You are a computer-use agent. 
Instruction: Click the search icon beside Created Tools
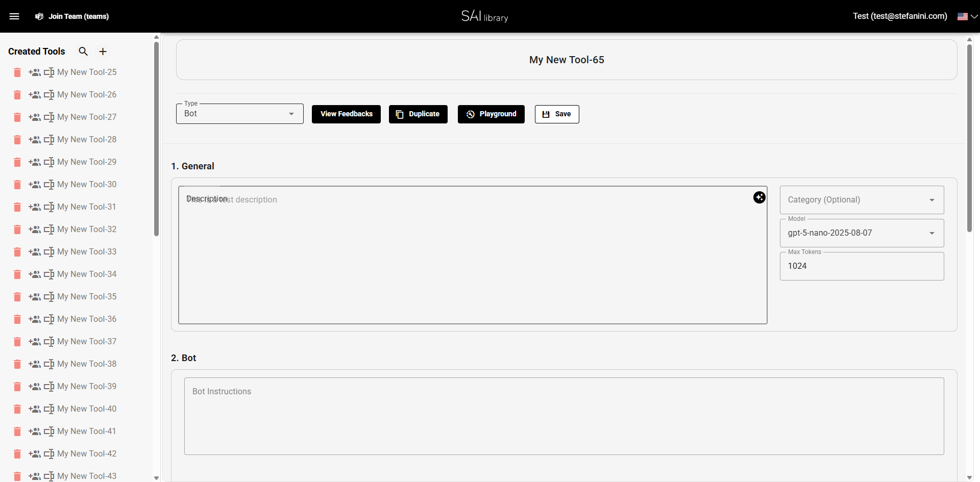coord(83,52)
